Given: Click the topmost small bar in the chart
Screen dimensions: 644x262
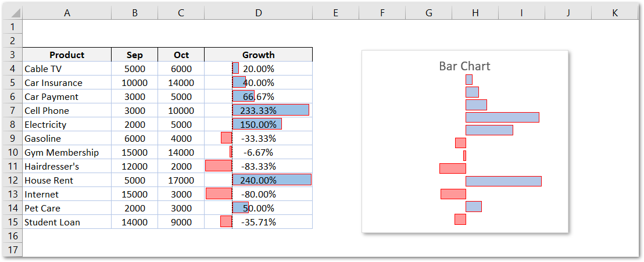Looking at the screenshot, I should [x=469, y=80].
